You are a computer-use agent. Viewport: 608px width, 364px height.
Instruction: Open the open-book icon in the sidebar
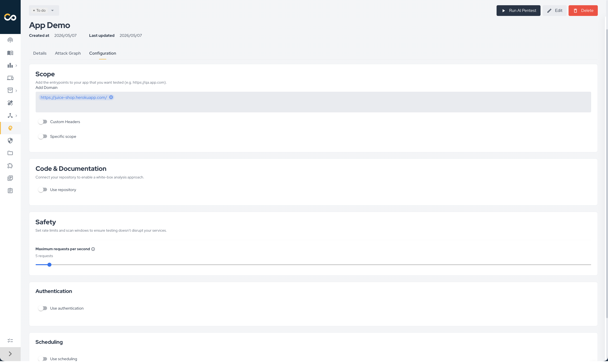coord(10,53)
